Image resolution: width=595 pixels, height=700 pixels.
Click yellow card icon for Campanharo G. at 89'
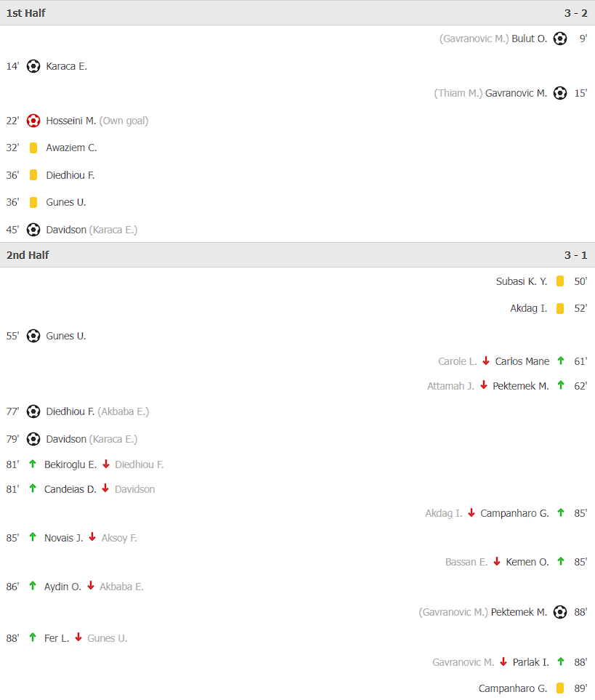click(559, 688)
